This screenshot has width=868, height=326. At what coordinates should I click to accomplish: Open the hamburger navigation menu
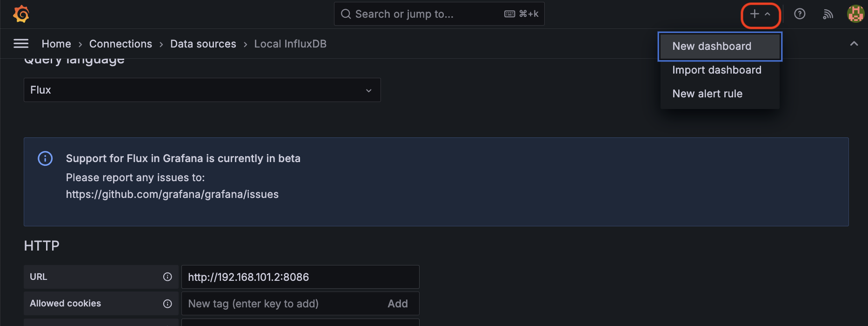tap(21, 43)
